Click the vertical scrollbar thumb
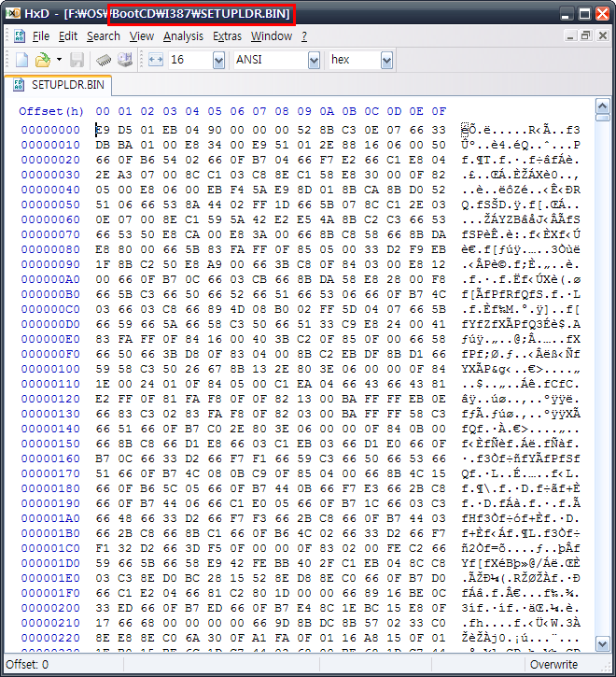The width and height of the screenshot is (616, 677). [603, 118]
